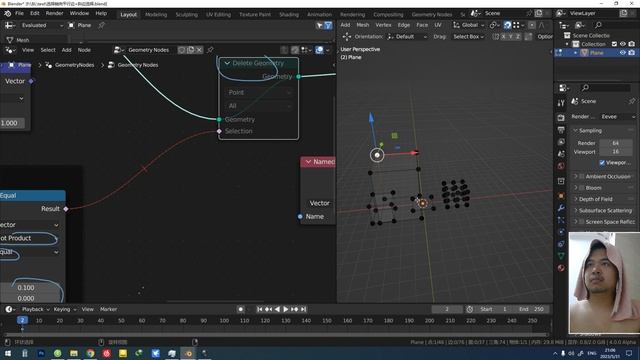Open the Render properties tab icon
This screenshot has width=640, height=360.
[561, 118]
